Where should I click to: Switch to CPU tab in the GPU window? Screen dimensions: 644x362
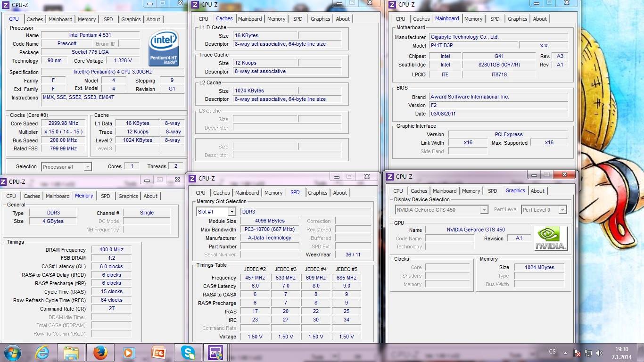(x=398, y=191)
